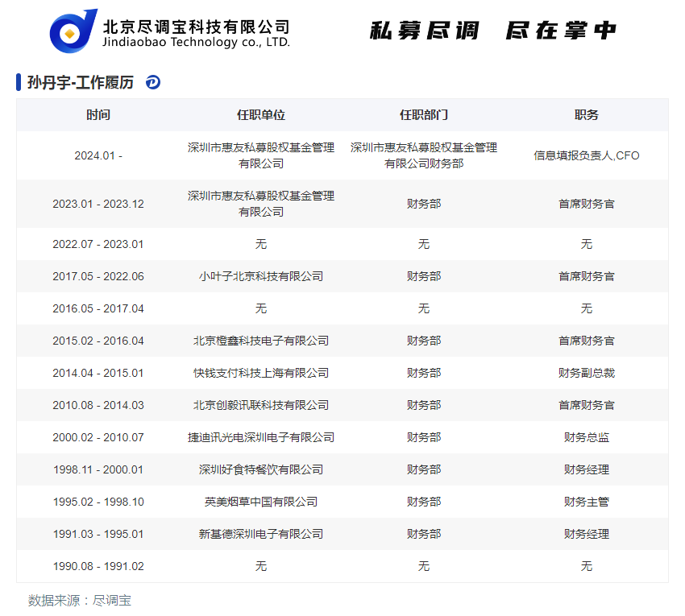Select the date cell 2017.05 - 2022.06
This screenshot has width=685, height=616.
[98, 276]
